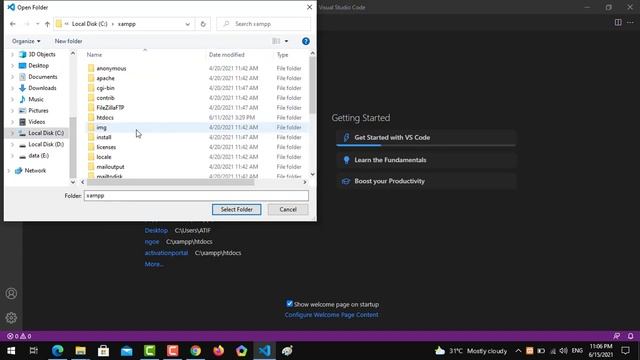This screenshot has width=640, height=360.
Task: Click the Folder name input field
Action: [196, 196]
